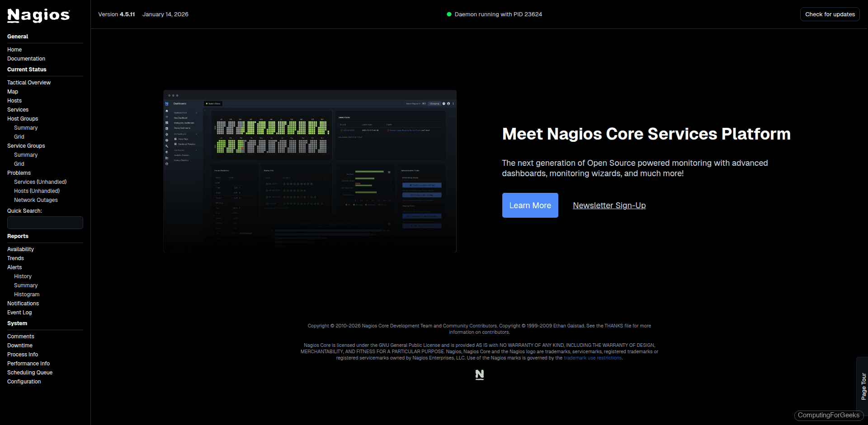This screenshot has width=868, height=425.
Task: Open the Event Log
Action: [19, 312]
